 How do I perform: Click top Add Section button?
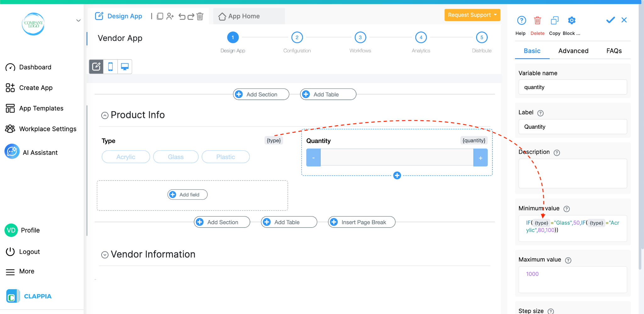[x=261, y=94]
